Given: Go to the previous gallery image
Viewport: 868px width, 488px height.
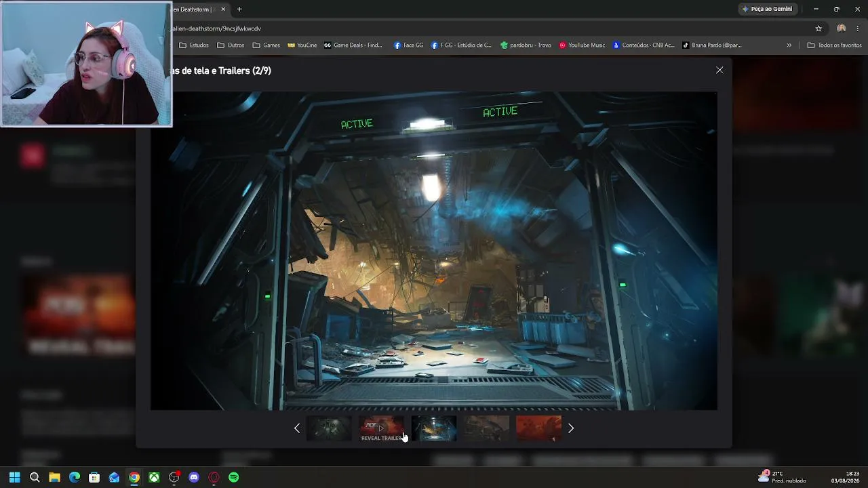Looking at the screenshot, I should (297, 428).
